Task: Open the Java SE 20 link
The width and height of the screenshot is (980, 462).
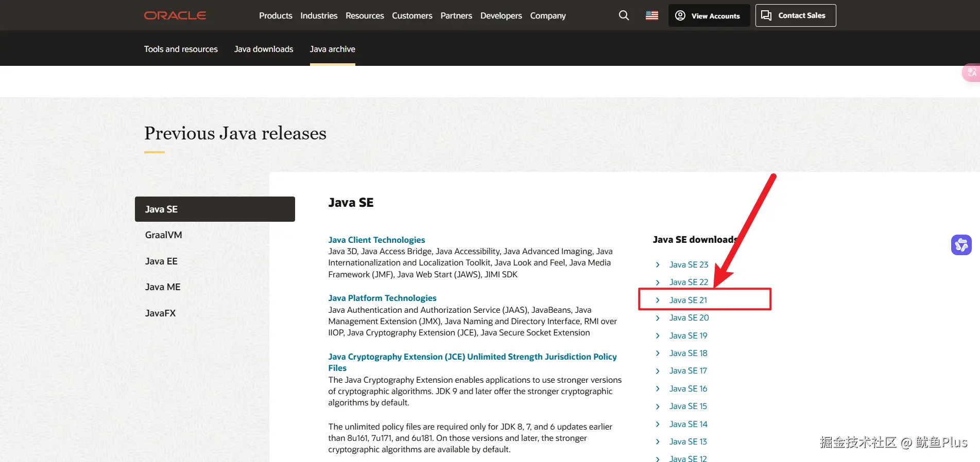Action: click(689, 318)
